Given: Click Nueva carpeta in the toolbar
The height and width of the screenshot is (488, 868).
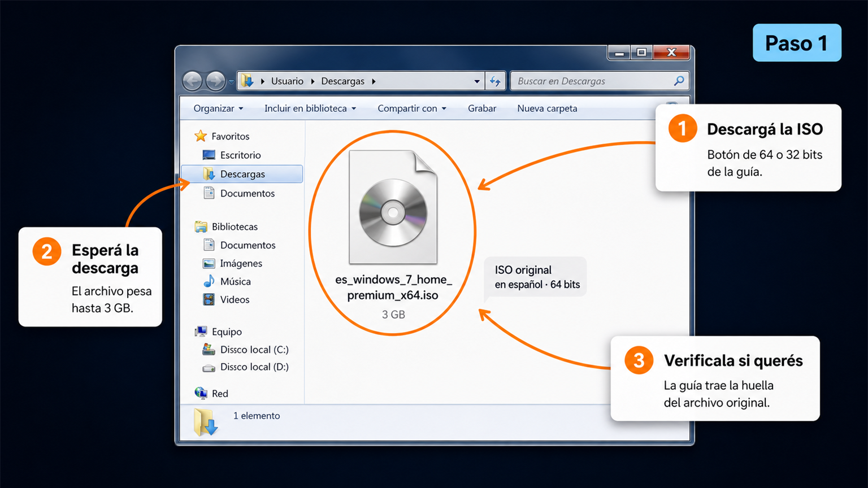Looking at the screenshot, I should [x=547, y=108].
